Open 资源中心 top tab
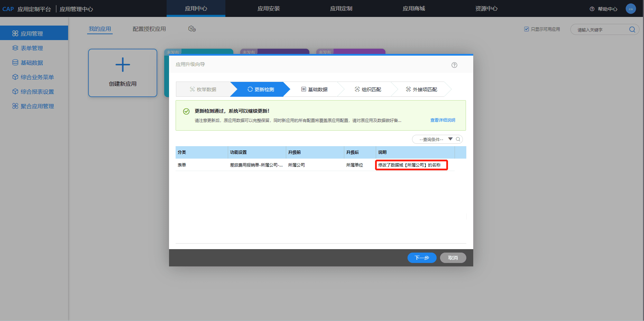The width and height of the screenshot is (644, 321). 486,8
